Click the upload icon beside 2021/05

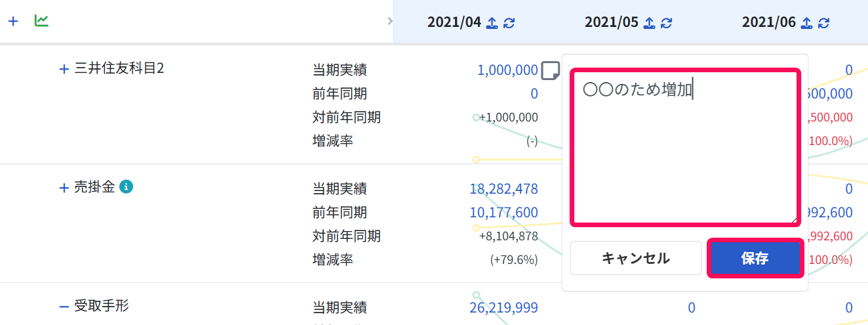pos(650,22)
